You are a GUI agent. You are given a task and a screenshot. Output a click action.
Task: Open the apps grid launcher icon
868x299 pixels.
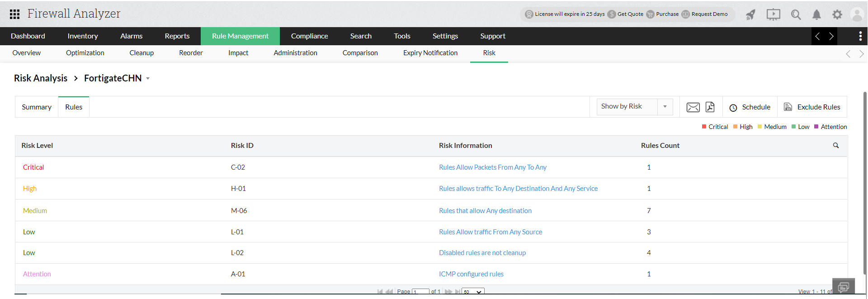click(14, 14)
